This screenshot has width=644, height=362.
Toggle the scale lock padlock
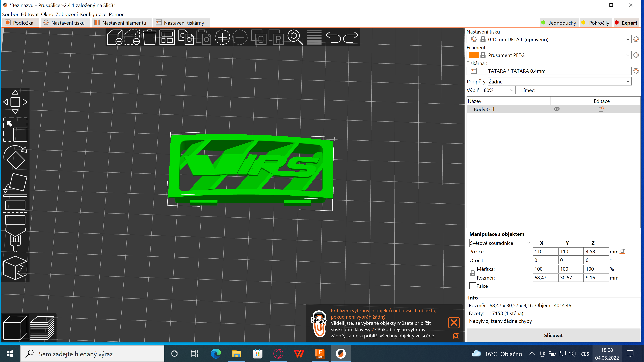[x=472, y=273]
